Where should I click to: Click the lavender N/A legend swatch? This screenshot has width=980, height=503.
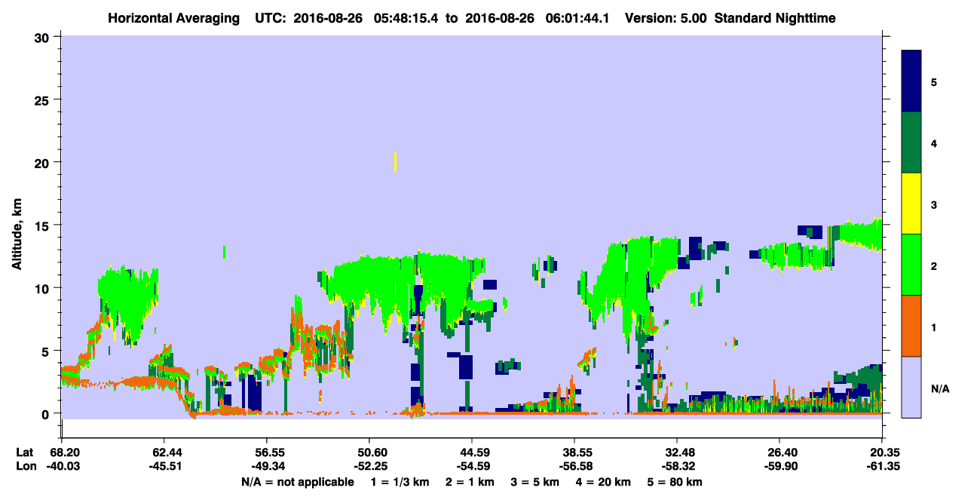(911, 387)
